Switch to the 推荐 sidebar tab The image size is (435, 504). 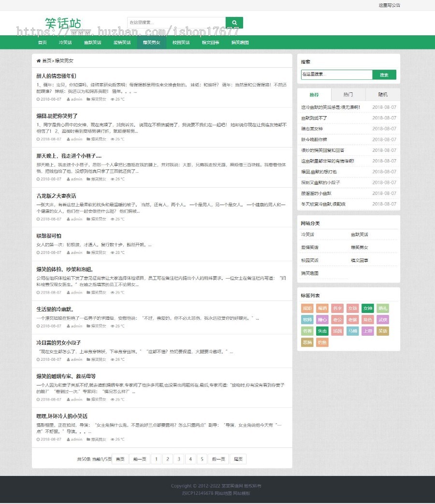(x=314, y=94)
